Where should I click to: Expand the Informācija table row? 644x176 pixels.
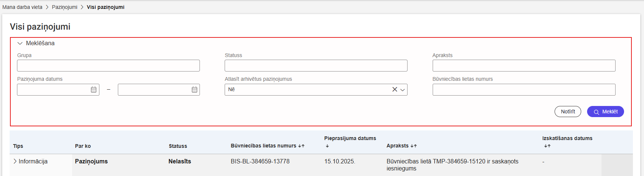[15, 161]
